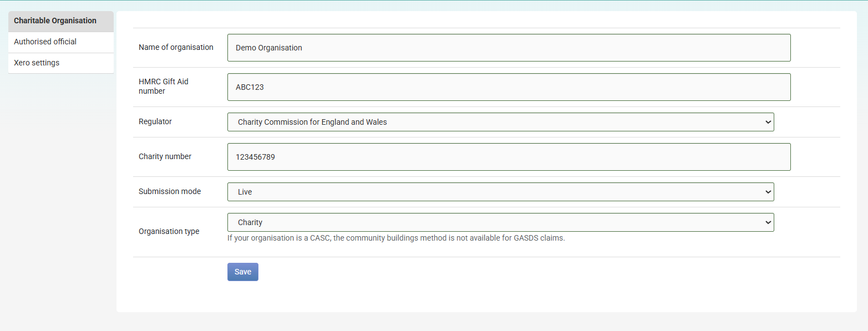
Task: Click the "Name of organisation" label
Action: (x=176, y=48)
